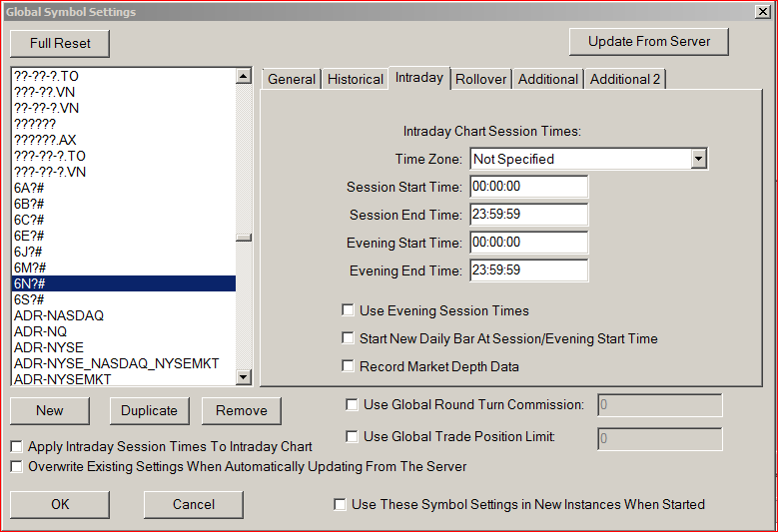Enable Use Evening Session Times
778x532 pixels.
(x=348, y=310)
